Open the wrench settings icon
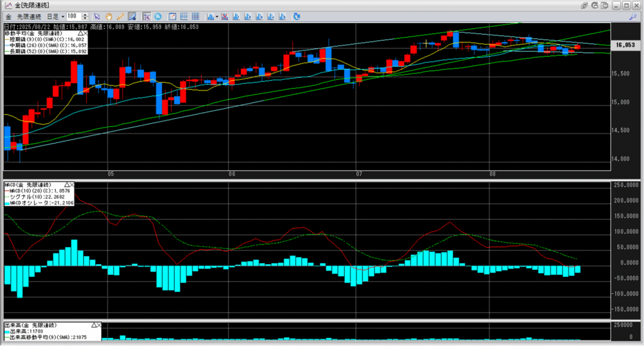Image resolution: width=644 pixels, height=346 pixels. click(633, 16)
